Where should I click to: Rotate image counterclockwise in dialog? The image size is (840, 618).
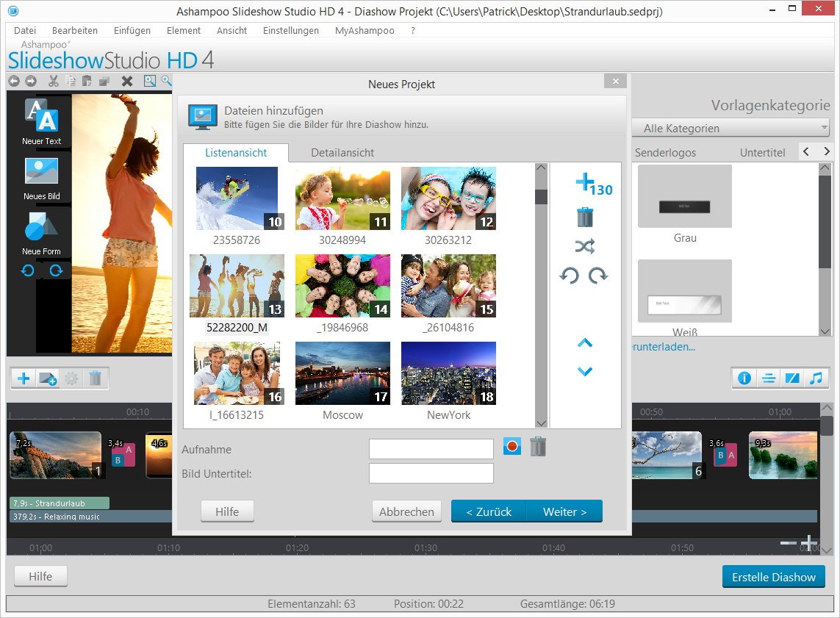click(x=570, y=276)
